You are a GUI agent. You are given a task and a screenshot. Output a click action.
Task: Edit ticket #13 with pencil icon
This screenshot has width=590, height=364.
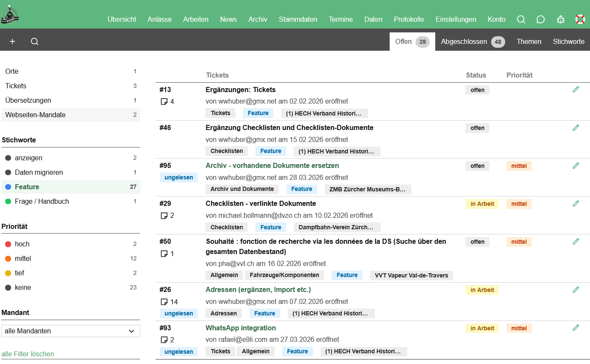tap(576, 90)
